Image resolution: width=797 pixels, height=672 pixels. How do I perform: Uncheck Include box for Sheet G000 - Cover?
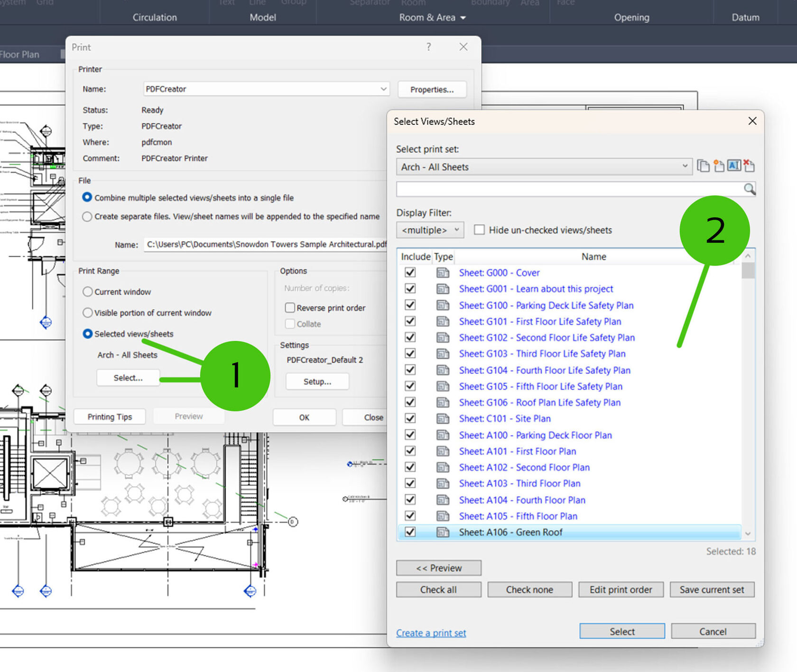pyautogui.click(x=410, y=272)
